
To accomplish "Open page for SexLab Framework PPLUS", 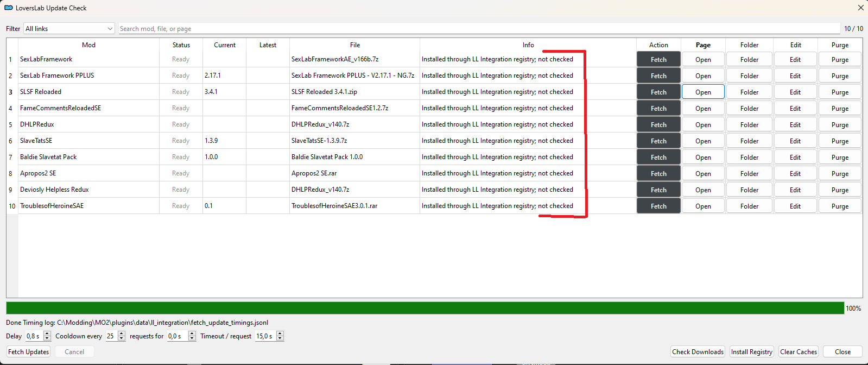I will [x=703, y=76].
